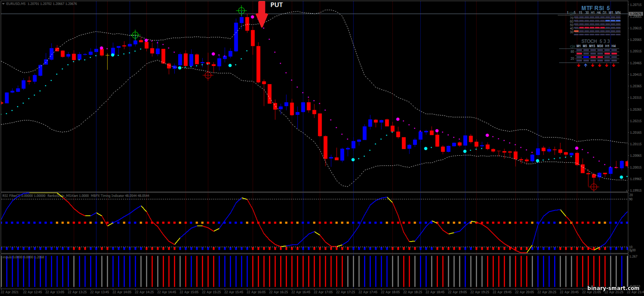Click the blue up arrow under STOCH M5
644x296 pixels.
click(585, 66)
